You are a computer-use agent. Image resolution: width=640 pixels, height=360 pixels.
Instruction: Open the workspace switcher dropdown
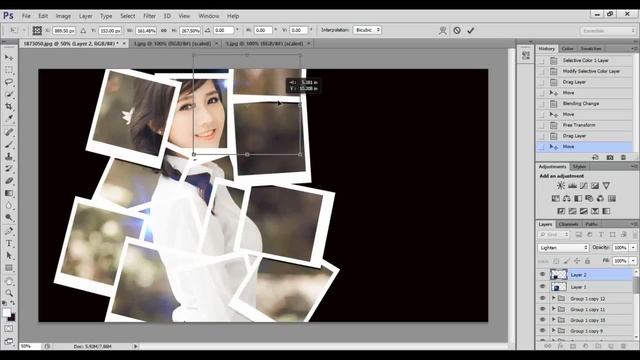click(x=608, y=31)
